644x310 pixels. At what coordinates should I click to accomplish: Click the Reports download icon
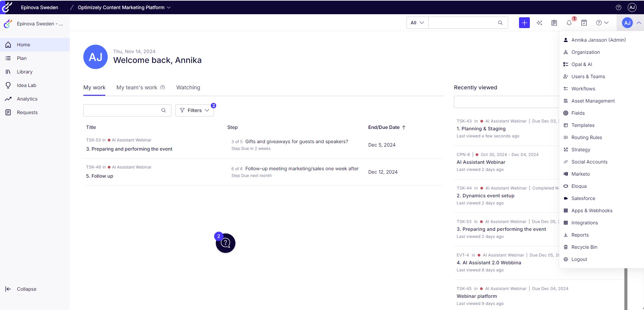point(565,235)
